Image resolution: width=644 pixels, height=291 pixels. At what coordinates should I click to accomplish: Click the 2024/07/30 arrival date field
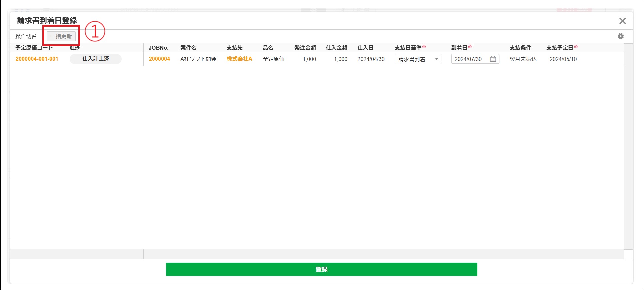tap(469, 59)
